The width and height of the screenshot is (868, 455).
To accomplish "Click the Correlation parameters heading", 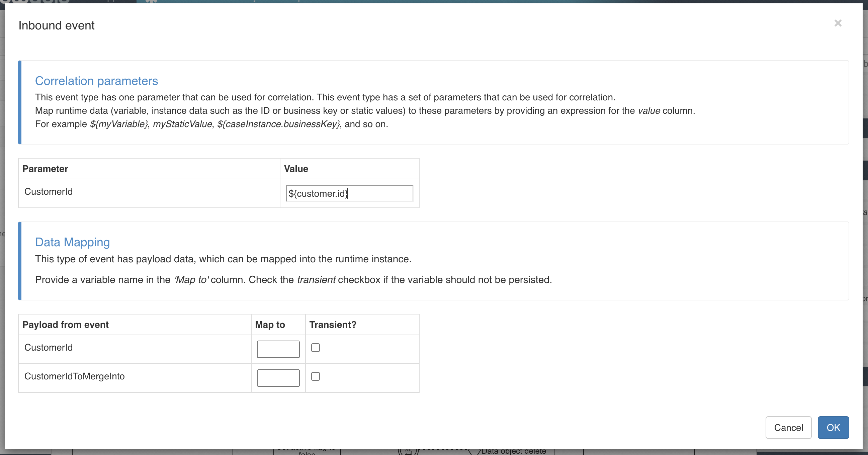I will coord(96,81).
